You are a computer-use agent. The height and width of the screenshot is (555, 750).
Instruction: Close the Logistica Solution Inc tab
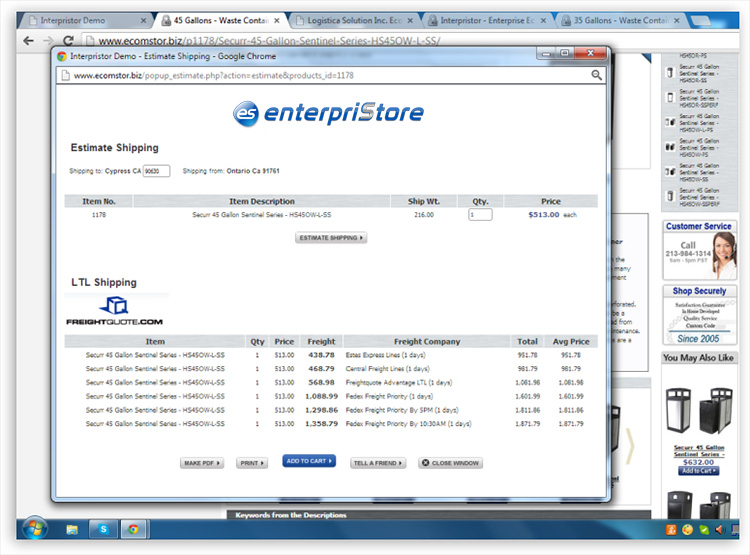coord(410,21)
